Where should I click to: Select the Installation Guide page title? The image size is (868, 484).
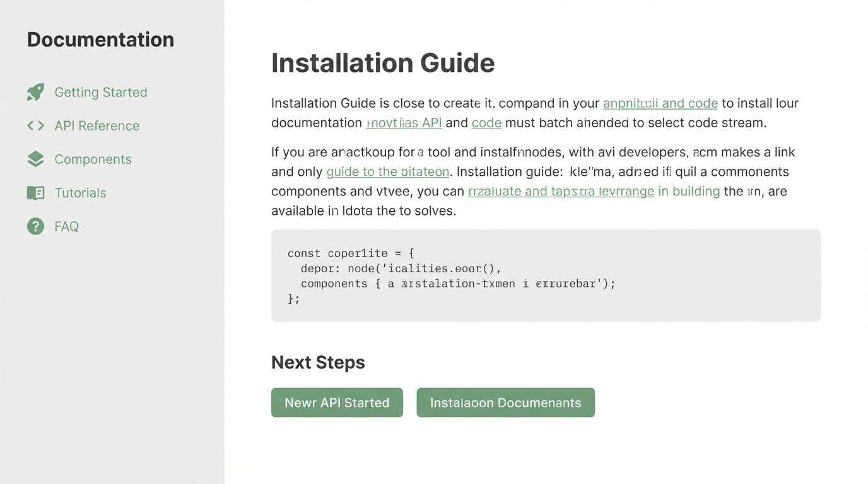pos(383,63)
